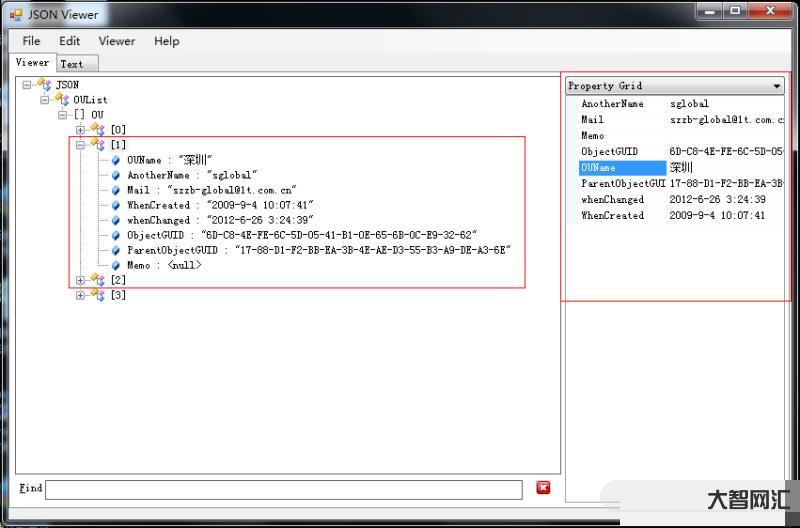Open the Edit menu
Image resolution: width=800 pixels, height=528 pixels.
(x=69, y=41)
